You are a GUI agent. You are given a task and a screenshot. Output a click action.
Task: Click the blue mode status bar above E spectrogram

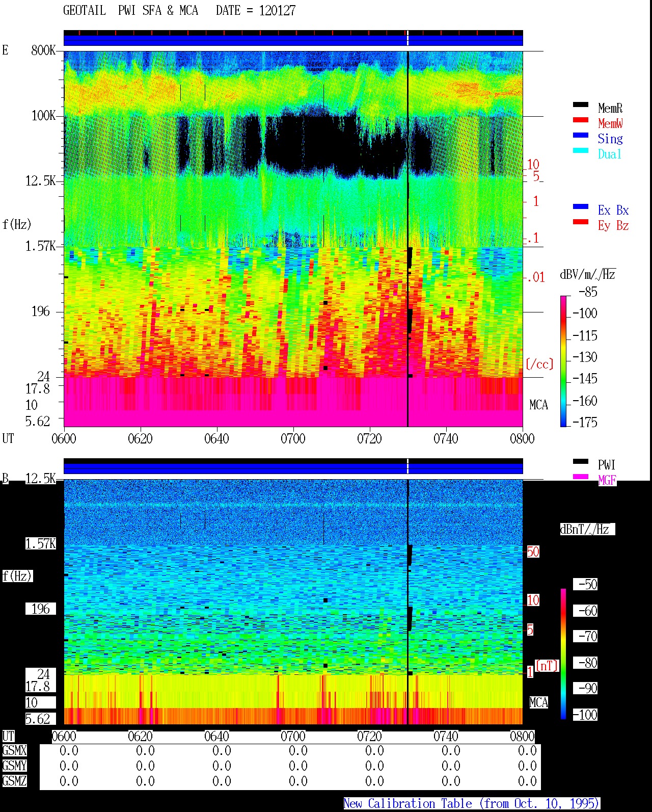pyautogui.click(x=293, y=39)
